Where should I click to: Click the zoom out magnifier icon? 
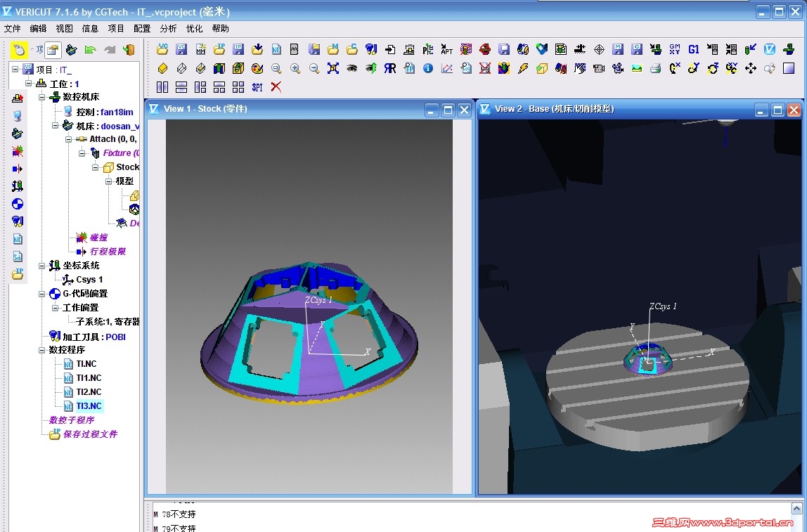(x=314, y=68)
